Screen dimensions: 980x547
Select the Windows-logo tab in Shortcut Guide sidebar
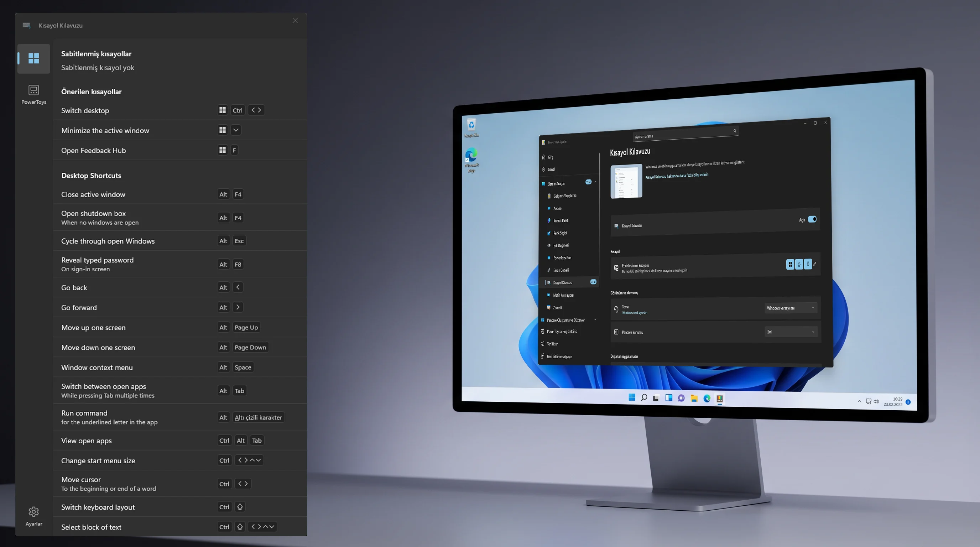[x=33, y=58]
